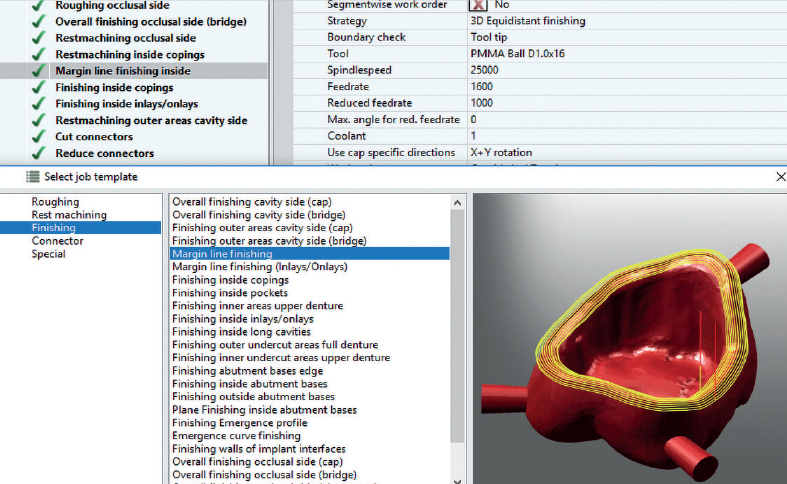Click the check icon next to Finishing inside inlays/onlays
Viewport: 787px width, 484px height.
tap(38, 104)
